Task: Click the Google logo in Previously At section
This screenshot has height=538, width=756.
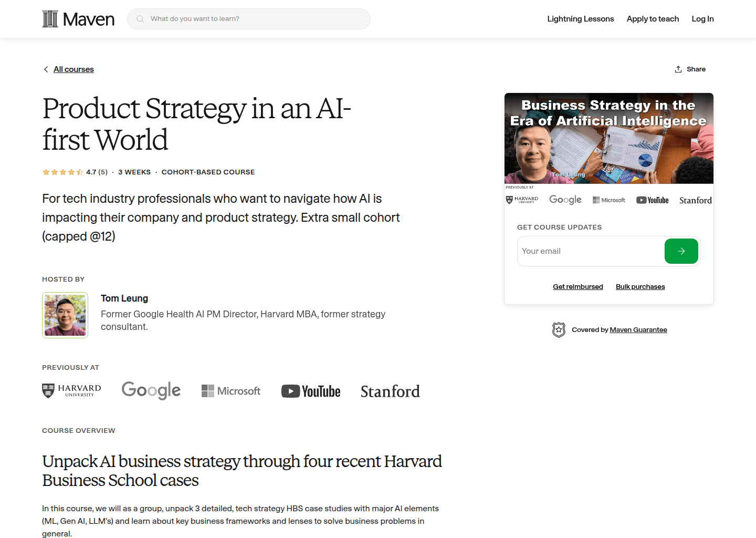Action: click(x=151, y=390)
